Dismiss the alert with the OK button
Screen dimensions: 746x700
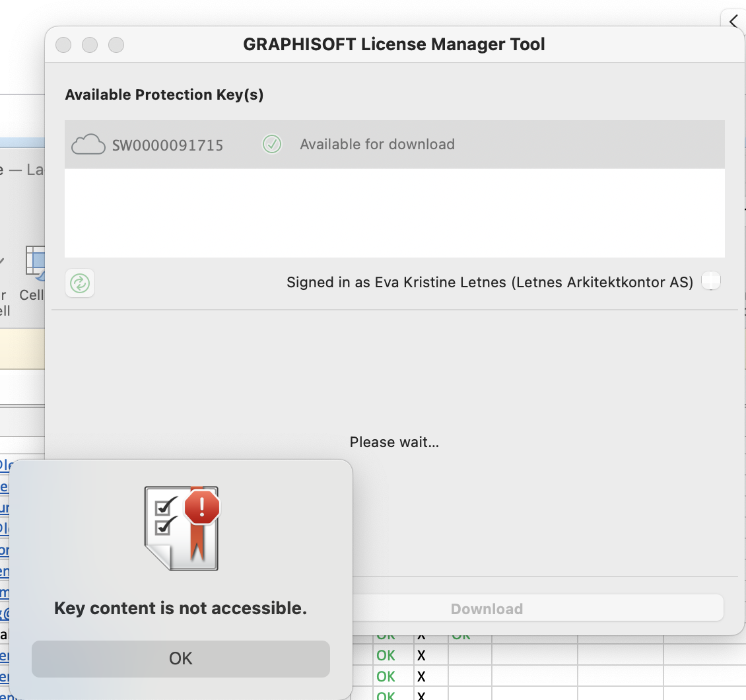click(x=180, y=658)
